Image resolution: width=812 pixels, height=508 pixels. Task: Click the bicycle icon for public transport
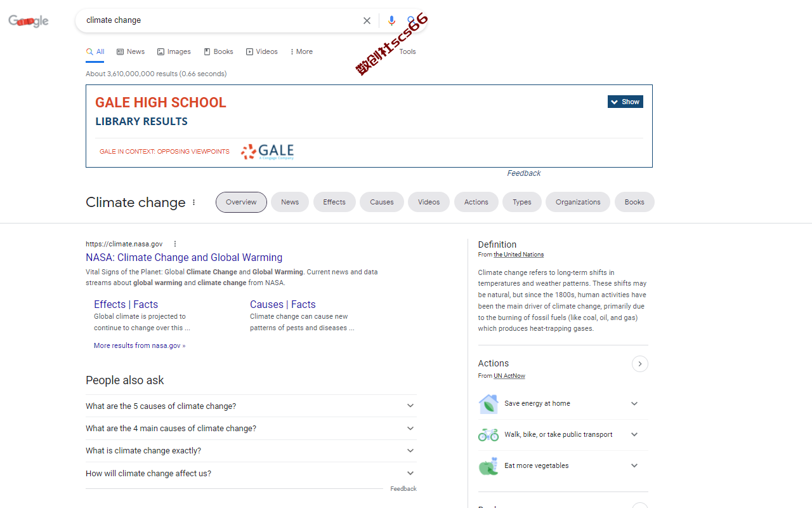click(488, 435)
